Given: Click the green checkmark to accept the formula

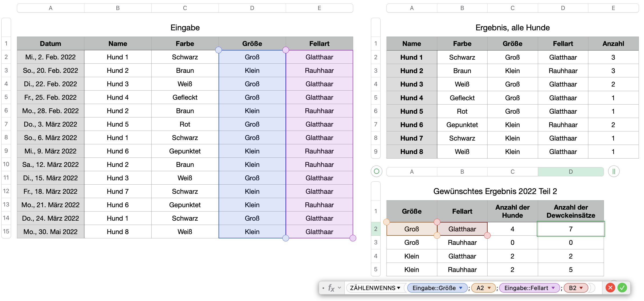Looking at the screenshot, I should coord(622,288).
